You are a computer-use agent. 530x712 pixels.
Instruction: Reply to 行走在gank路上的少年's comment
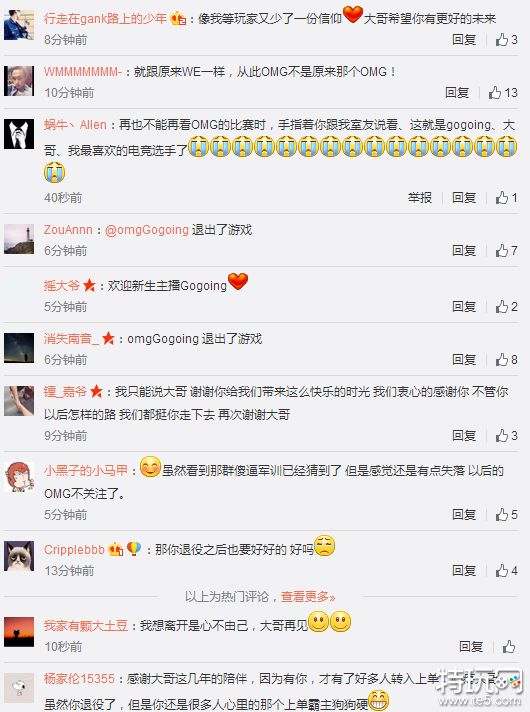tap(464, 40)
